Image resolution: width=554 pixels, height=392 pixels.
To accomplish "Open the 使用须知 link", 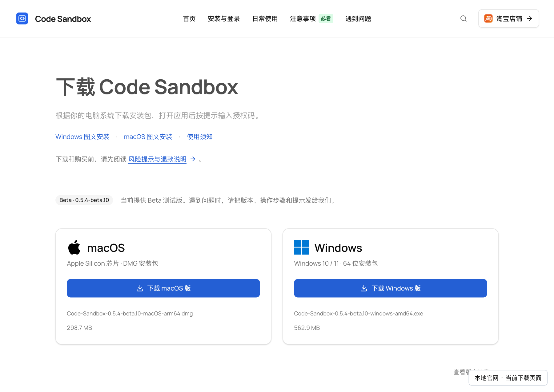I will click(x=200, y=137).
